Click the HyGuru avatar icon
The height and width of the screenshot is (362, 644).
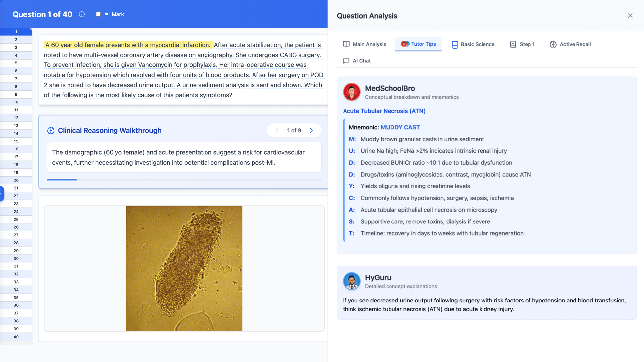coord(351,281)
